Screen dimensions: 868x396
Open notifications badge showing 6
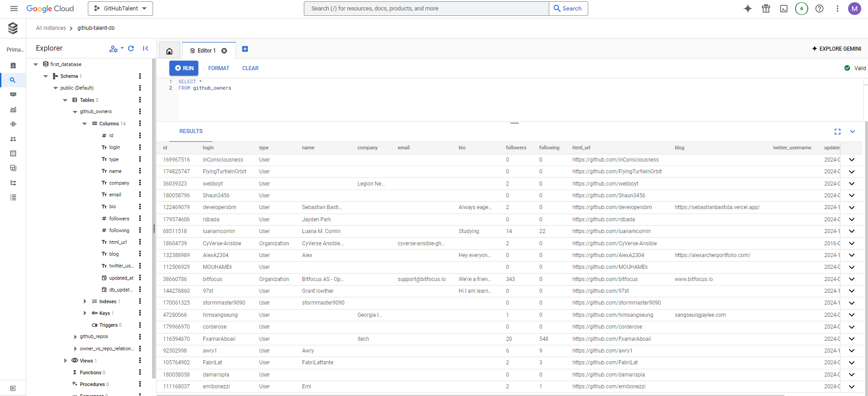point(801,9)
